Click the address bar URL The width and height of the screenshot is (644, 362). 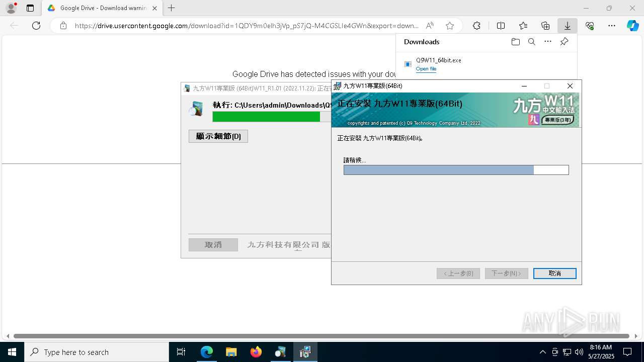click(x=247, y=26)
